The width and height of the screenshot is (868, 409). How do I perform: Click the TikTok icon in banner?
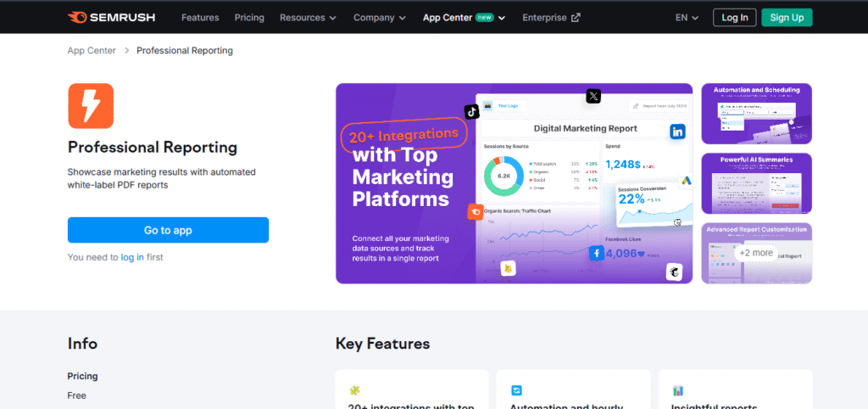pos(471,111)
